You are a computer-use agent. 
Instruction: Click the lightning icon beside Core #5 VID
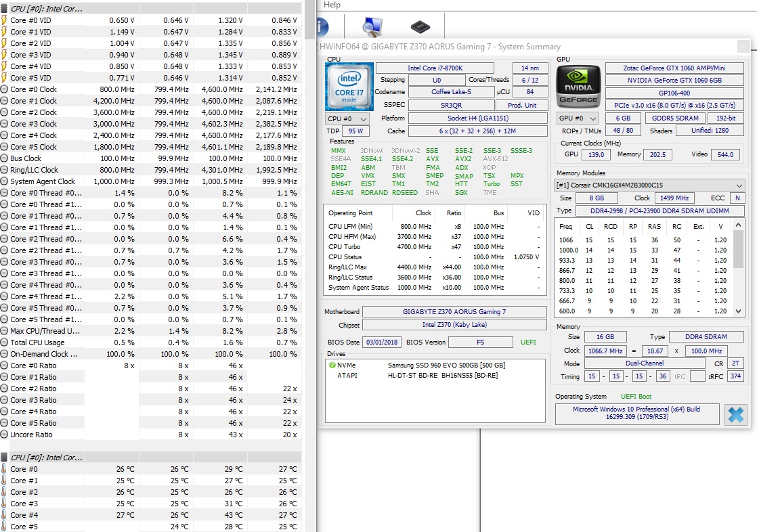(4, 78)
